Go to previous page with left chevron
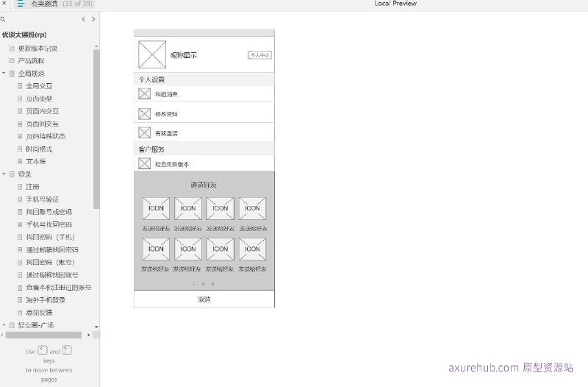588x387 pixels. point(83,19)
